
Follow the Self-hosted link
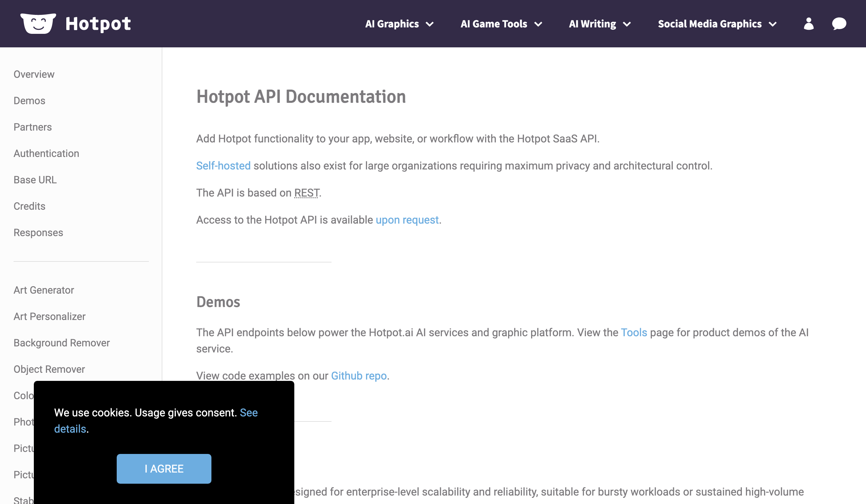(x=223, y=166)
